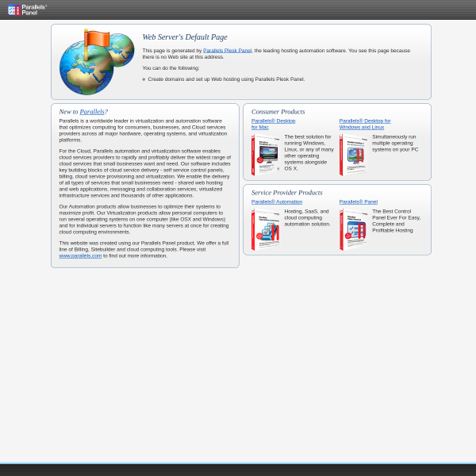Open Parallels Desktop for Windows and Linux link
Image resolution: width=476 pixels, height=476 pixels.
(365, 125)
